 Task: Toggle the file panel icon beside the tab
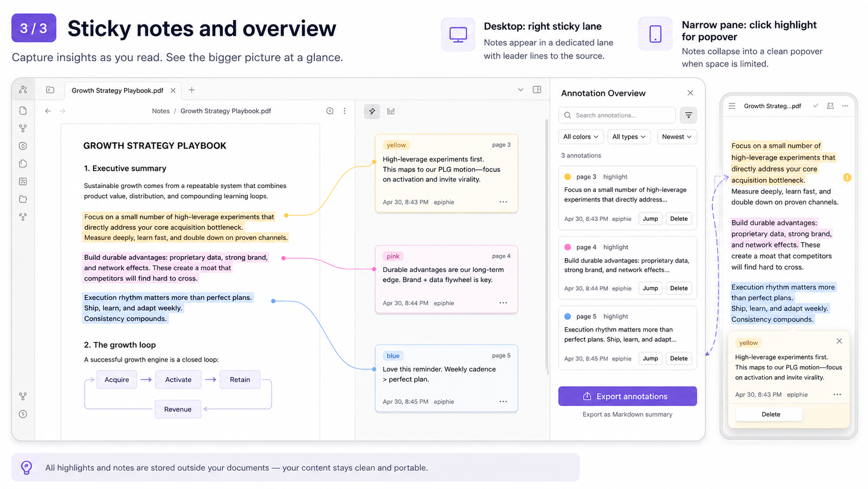(x=50, y=90)
